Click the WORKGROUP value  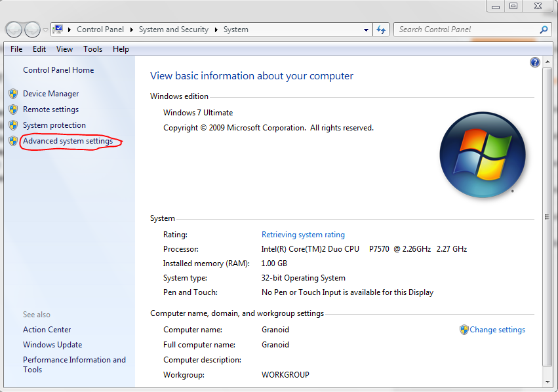[285, 375]
